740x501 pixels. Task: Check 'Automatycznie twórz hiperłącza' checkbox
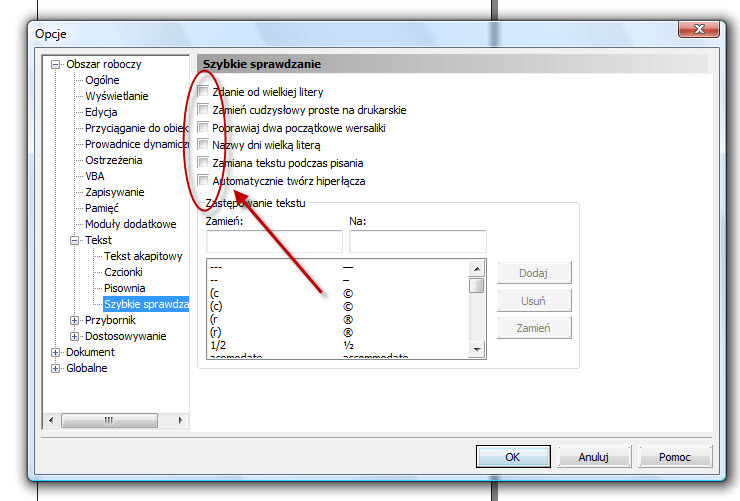pyautogui.click(x=204, y=181)
